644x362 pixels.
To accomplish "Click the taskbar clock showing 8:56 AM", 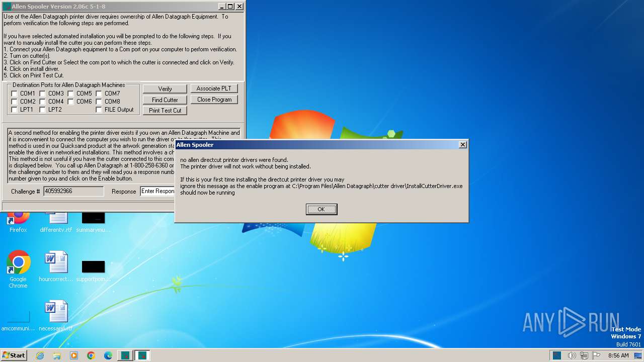I will (x=618, y=355).
